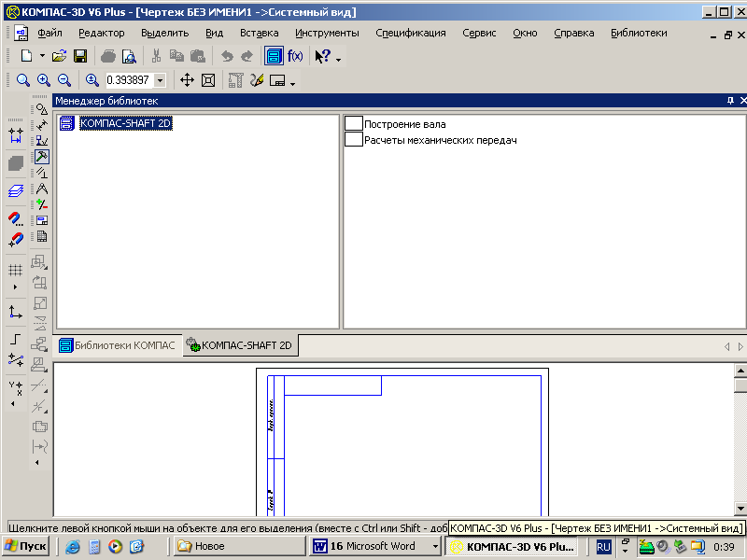Open the Справка menu
The image size is (747, 560).
574,33
